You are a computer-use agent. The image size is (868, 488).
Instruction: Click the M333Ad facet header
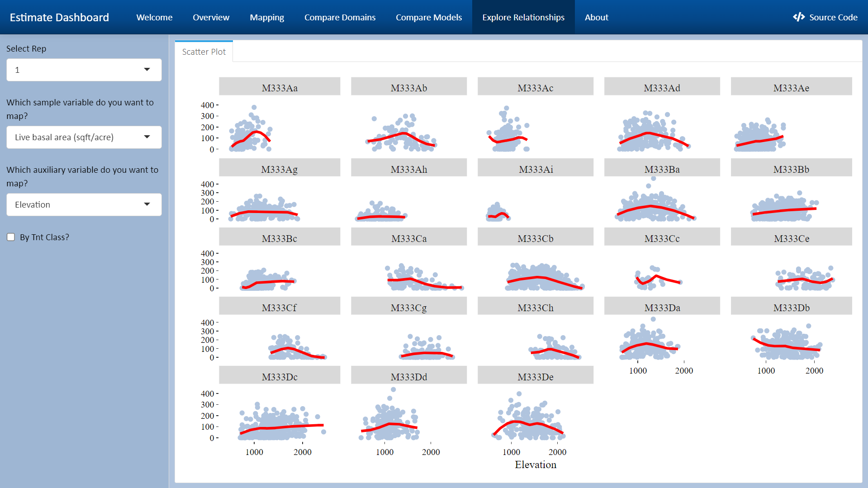(x=662, y=86)
